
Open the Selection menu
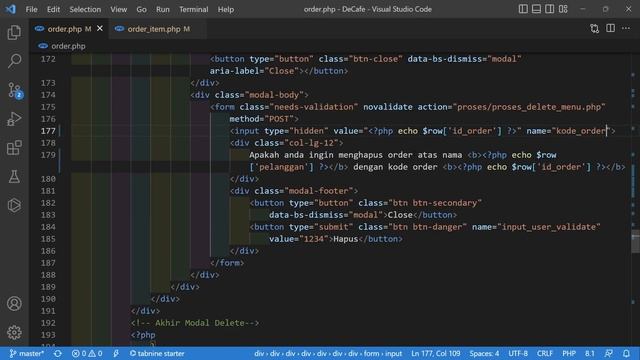[x=85, y=9]
